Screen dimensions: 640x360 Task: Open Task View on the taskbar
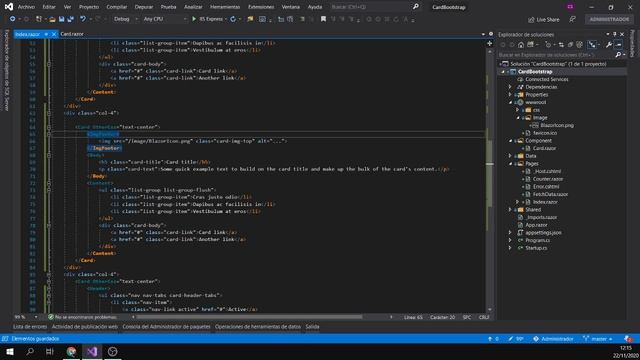[50, 351]
